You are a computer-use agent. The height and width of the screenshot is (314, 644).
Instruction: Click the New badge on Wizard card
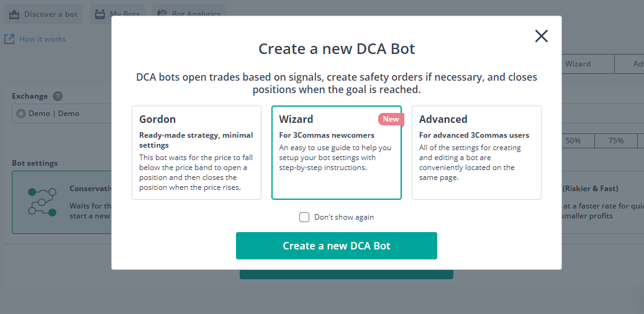[391, 119]
